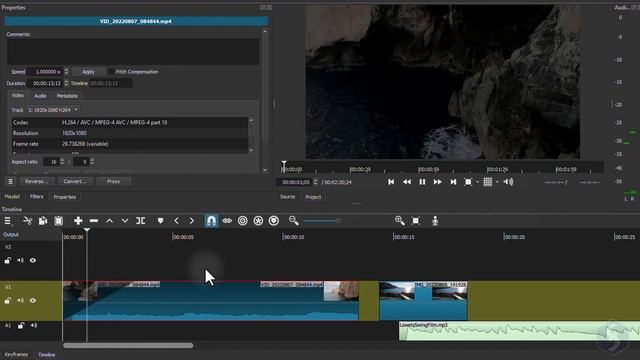Screen dimensions: 640x360
Task: Click the Copy icon in timeline toolbar
Action: point(43,221)
